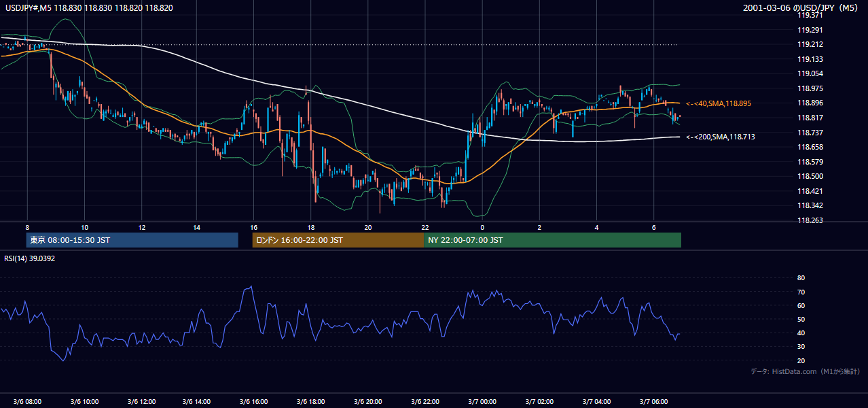
Task: Click price axis label 119.371
Action: click(810, 15)
